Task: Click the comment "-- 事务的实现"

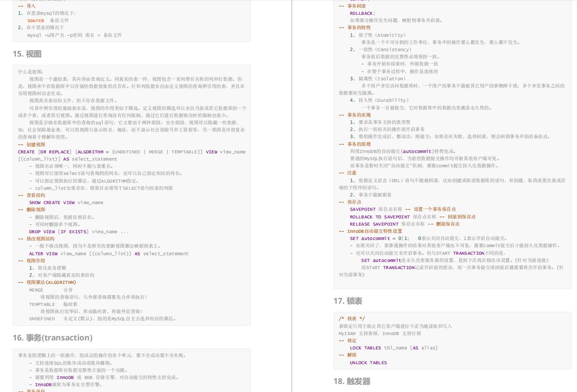Action: click(354, 115)
